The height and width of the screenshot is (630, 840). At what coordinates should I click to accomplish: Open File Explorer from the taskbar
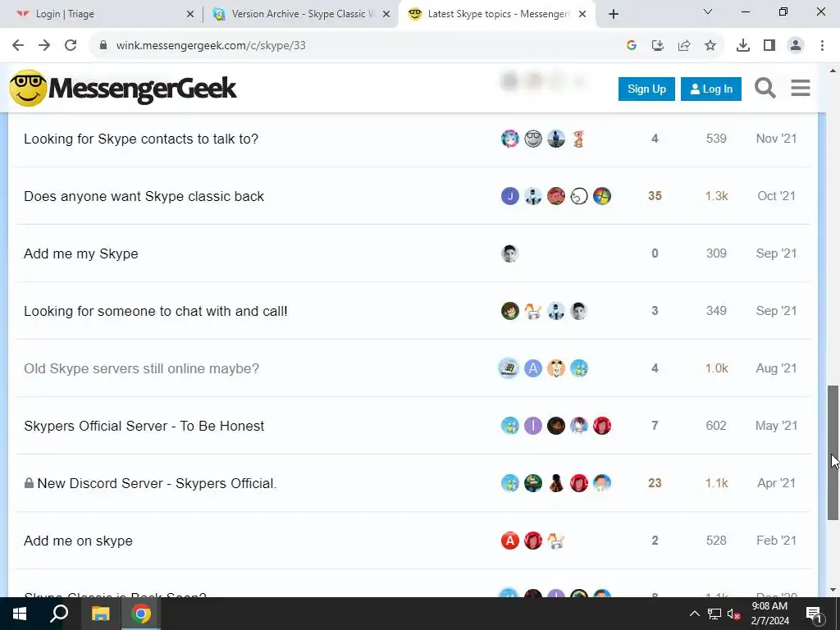[x=100, y=614]
